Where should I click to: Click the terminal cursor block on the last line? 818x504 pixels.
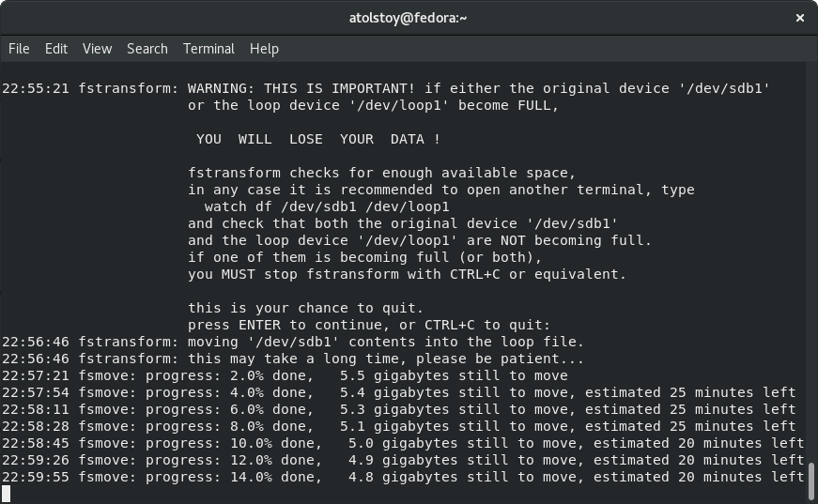click(8, 494)
